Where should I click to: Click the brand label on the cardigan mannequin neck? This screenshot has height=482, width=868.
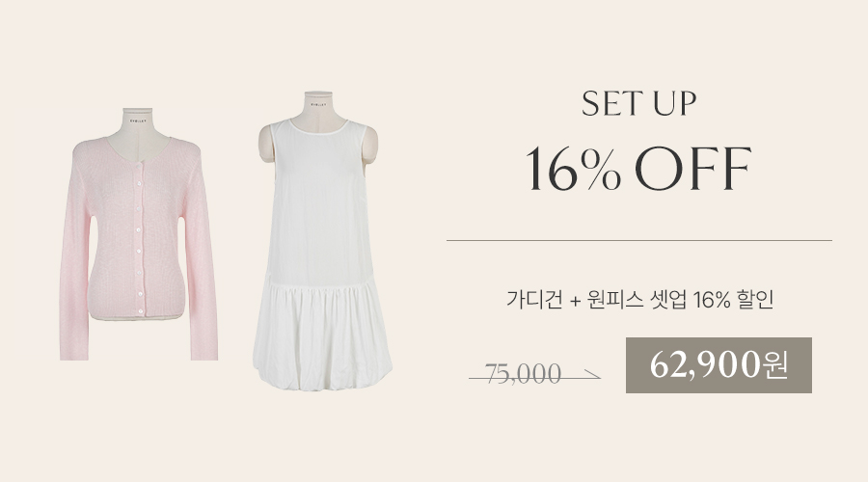(138, 120)
